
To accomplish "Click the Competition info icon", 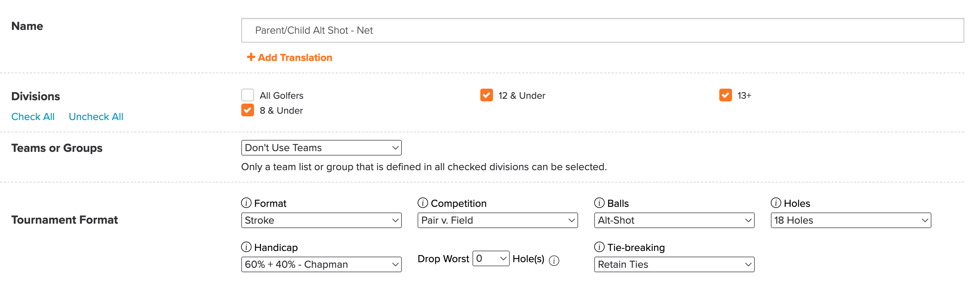I will (x=423, y=203).
